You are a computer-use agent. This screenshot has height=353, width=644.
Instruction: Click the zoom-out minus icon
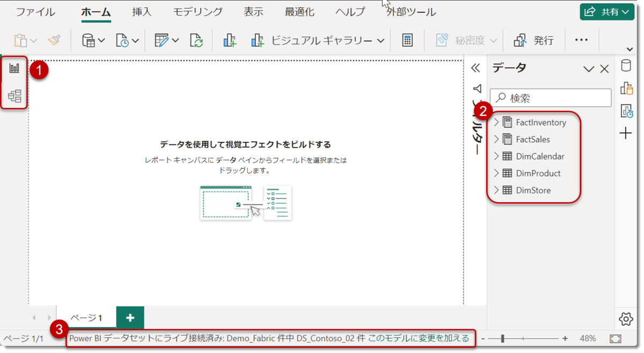[x=483, y=338]
